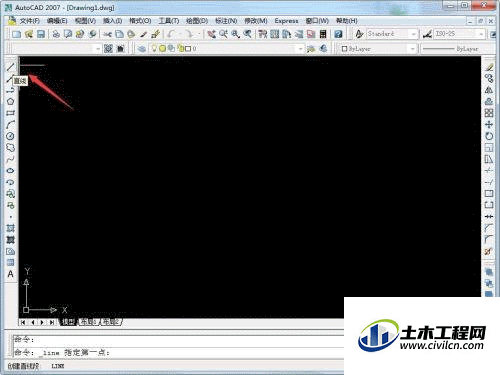The image size is (500, 375).
Task: Open the 标注(N) menu
Action: click(x=226, y=21)
